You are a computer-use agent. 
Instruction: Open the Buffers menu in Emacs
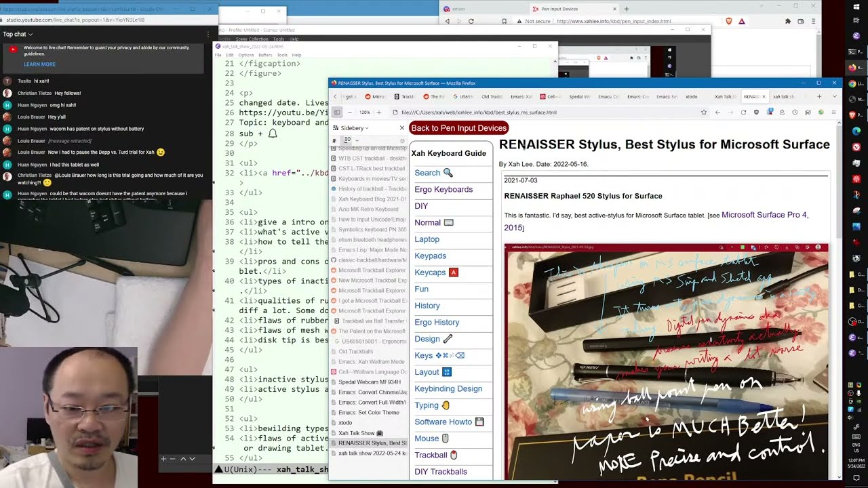[x=265, y=55]
